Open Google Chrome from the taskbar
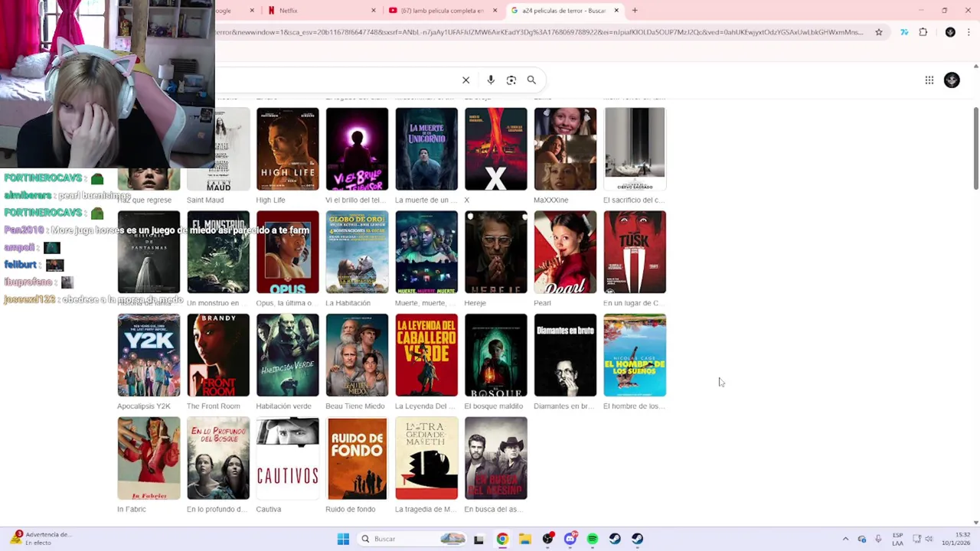The image size is (980, 551). click(502, 539)
